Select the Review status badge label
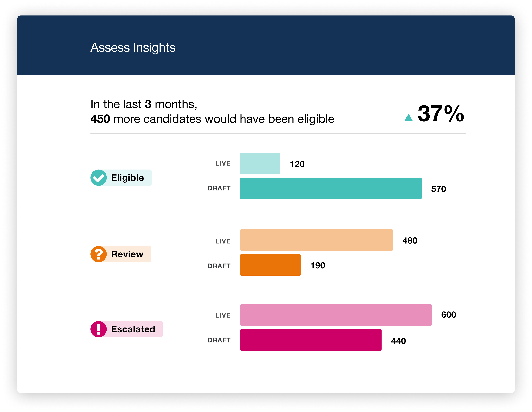This screenshot has width=532, height=412. (127, 254)
